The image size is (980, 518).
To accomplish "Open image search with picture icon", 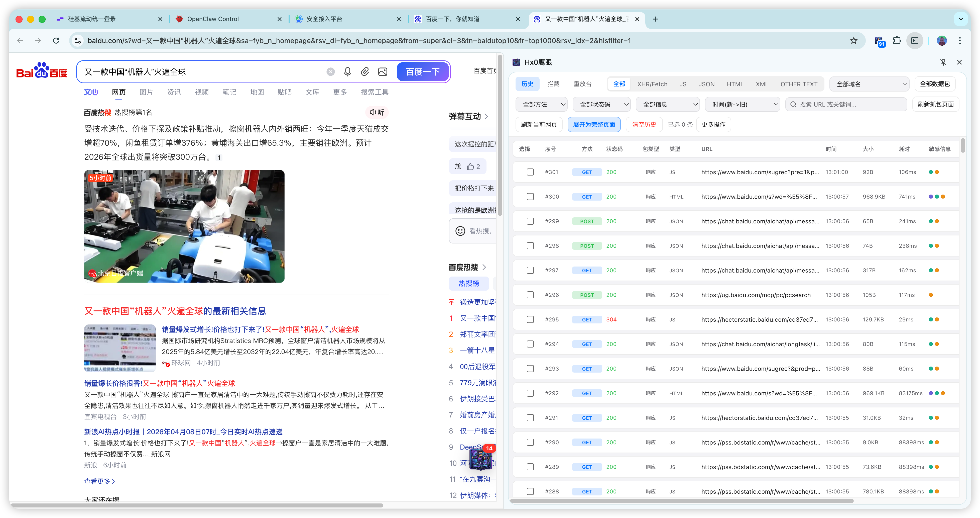I will 383,72.
